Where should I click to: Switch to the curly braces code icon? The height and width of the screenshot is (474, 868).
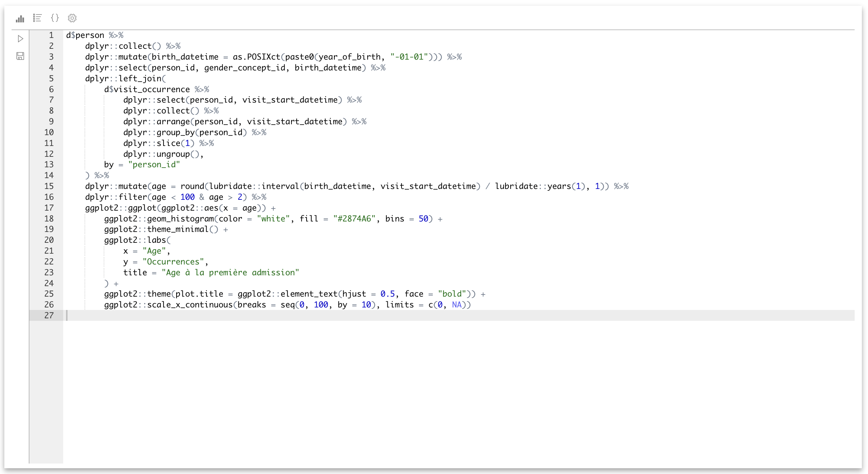click(55, 18)
